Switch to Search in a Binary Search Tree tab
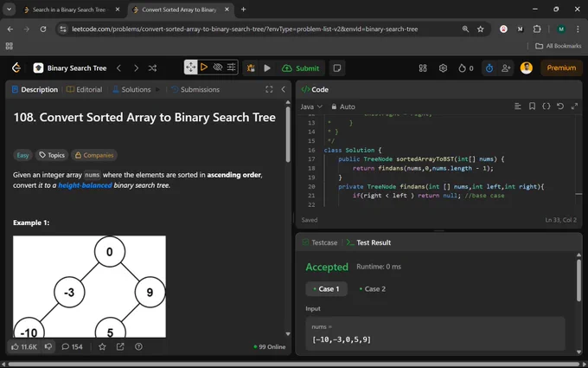This screenshot has width=588, height=368. pos(69,10)
